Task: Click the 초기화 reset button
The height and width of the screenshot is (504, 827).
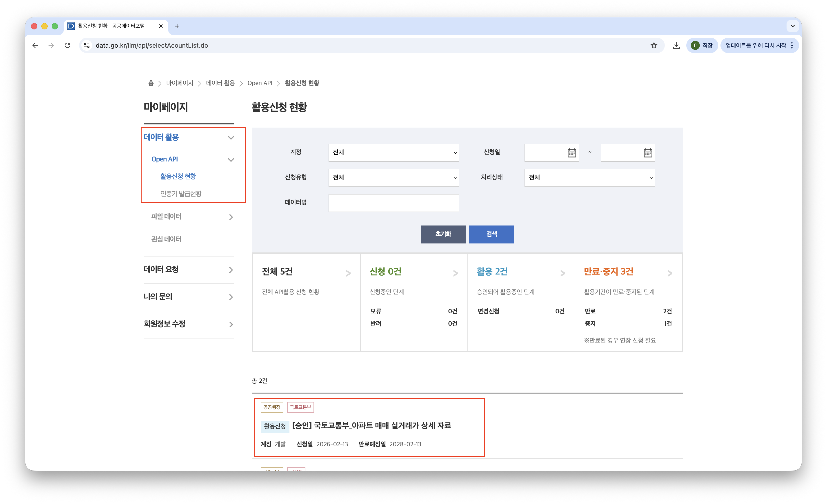Action: coord(443,234)
